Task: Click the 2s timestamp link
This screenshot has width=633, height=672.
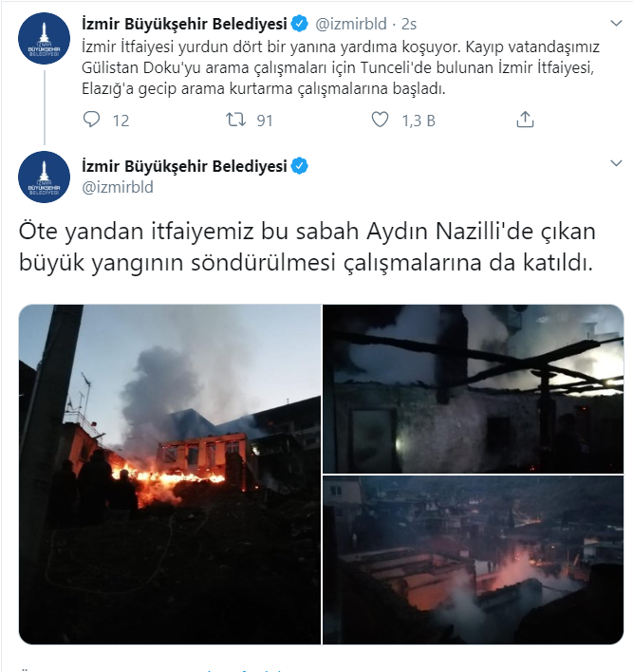Action: tap(409, 24)
